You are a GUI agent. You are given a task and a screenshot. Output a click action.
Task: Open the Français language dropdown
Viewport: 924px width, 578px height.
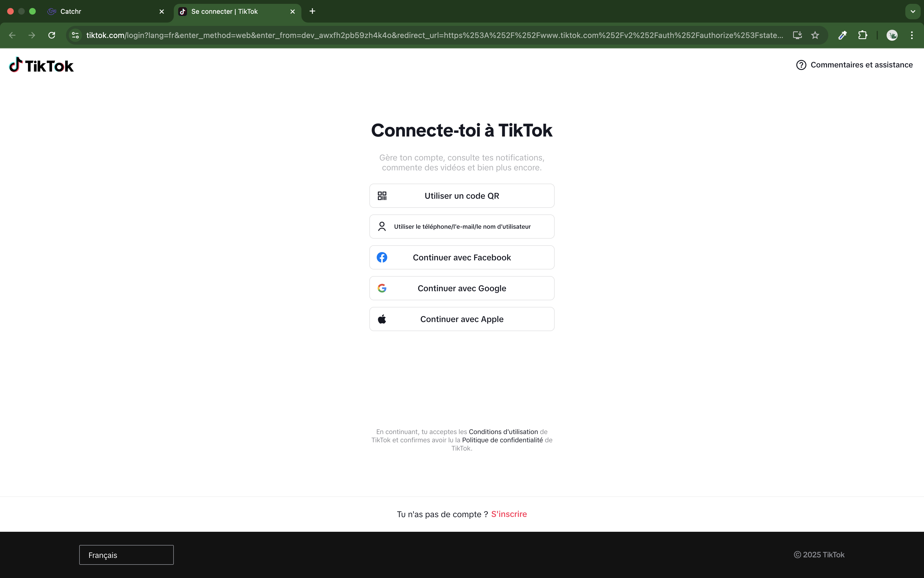pyautogui.click(x=127, y=555)
